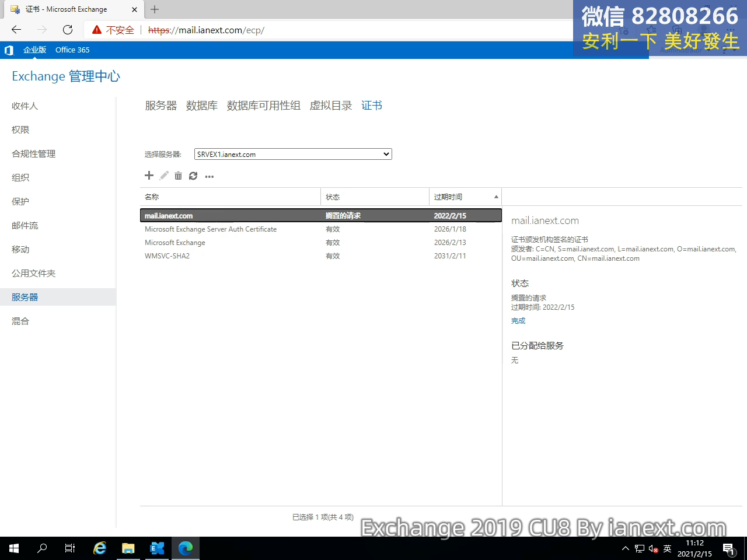Open Hybrid in left navigation

tap(20, 321)
